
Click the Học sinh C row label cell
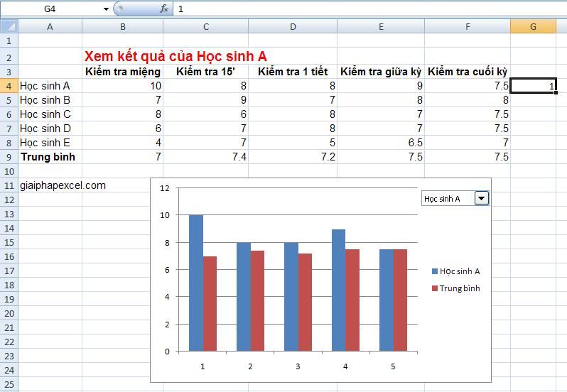coord(46,114)
